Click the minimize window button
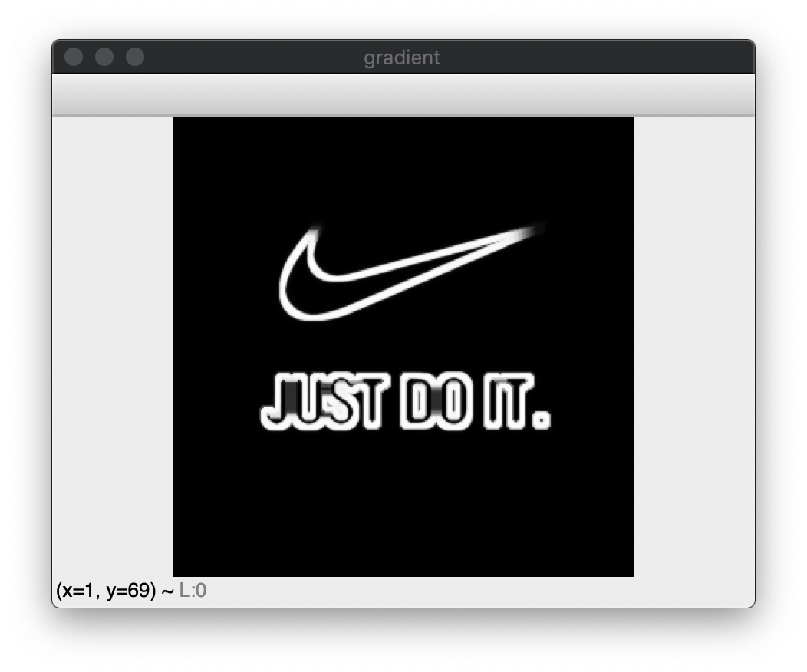Screen dimensions: 807x672 pos(104,57)
